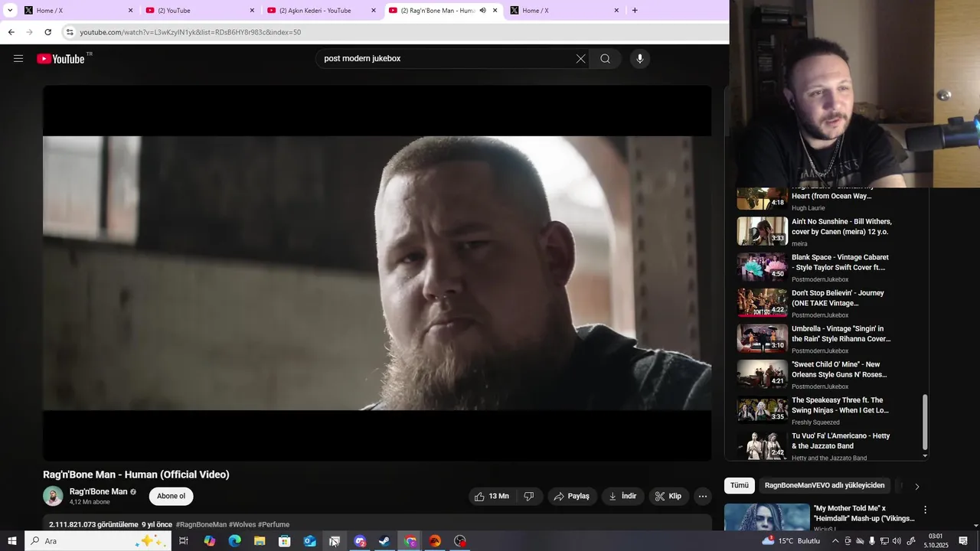Click the playlist panel scrollbar thumb

pyautogui.click(x=925, y=422)
